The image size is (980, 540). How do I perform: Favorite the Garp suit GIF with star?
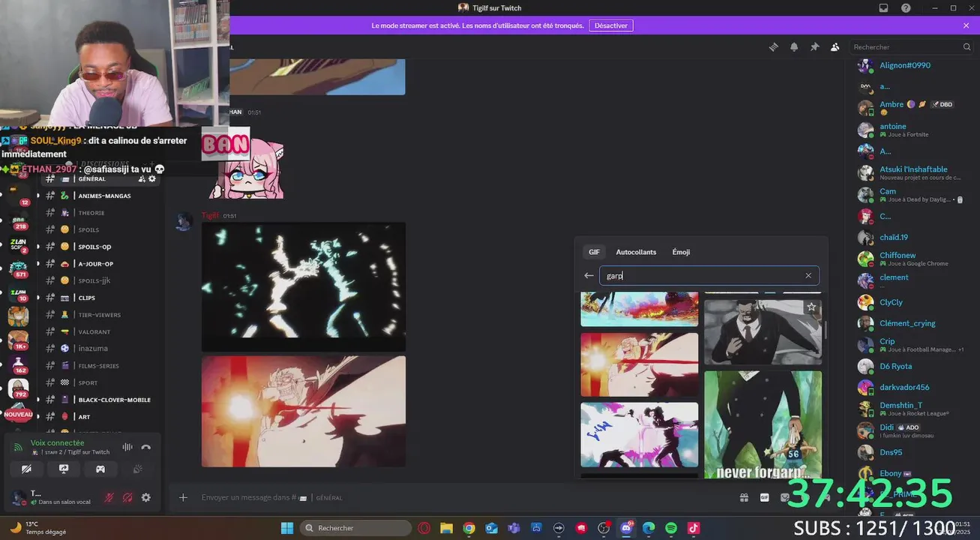811,307
